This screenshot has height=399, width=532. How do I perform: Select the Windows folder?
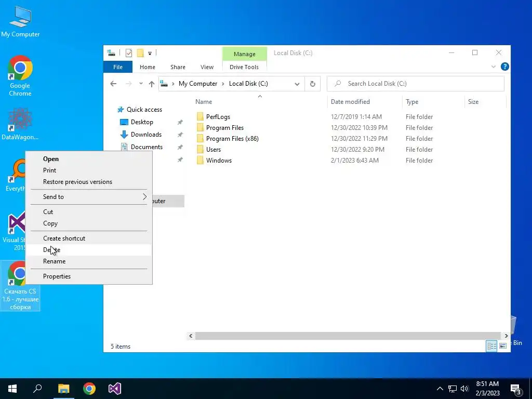(x=219, y=160)
